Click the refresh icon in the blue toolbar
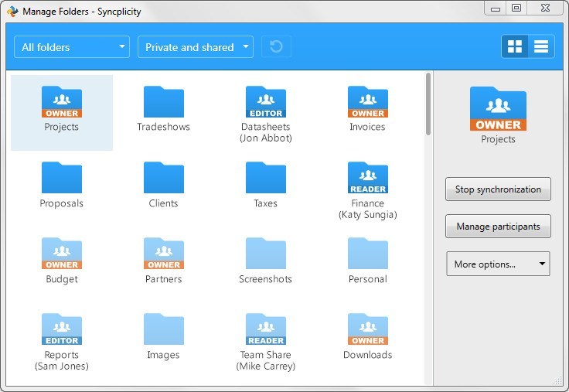 click(x=276, y=46)
